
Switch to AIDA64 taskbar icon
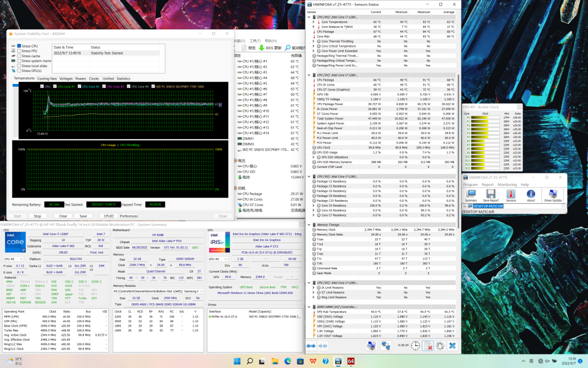click(x=351, y=361)
